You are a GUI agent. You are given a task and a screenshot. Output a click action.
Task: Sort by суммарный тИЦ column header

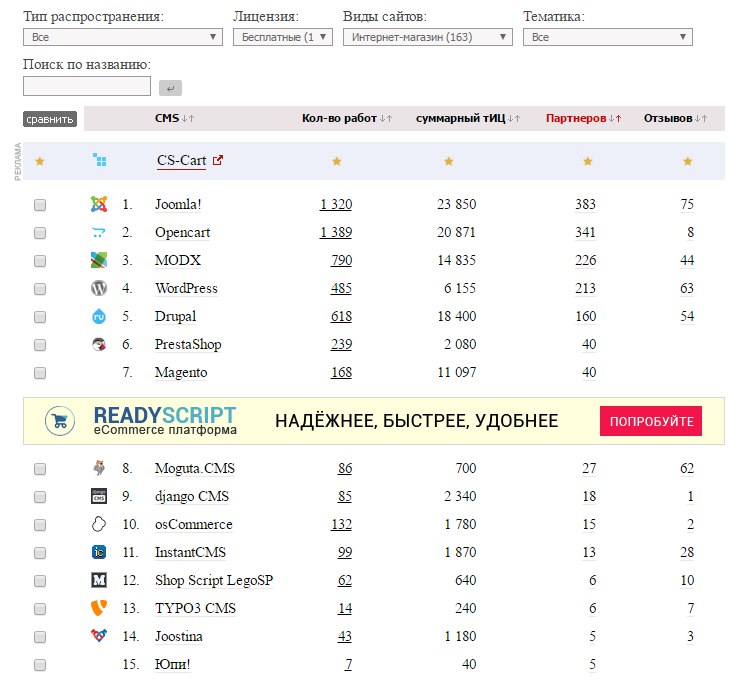(460, 118)
